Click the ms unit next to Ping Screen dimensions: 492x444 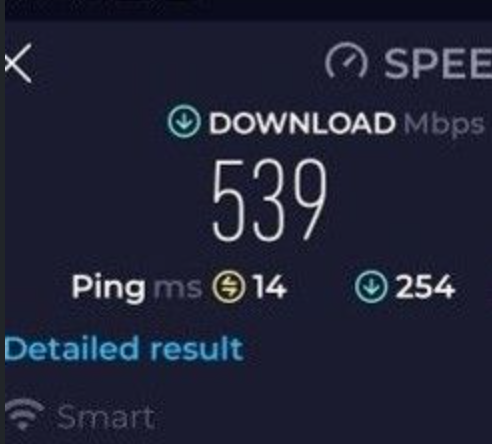point(177,288)
